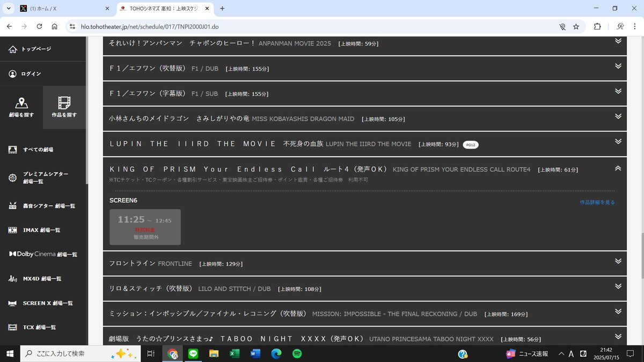Open the Chrome profile avatar
This screenshot has height=362, width=644.
(x=620, y=26)
